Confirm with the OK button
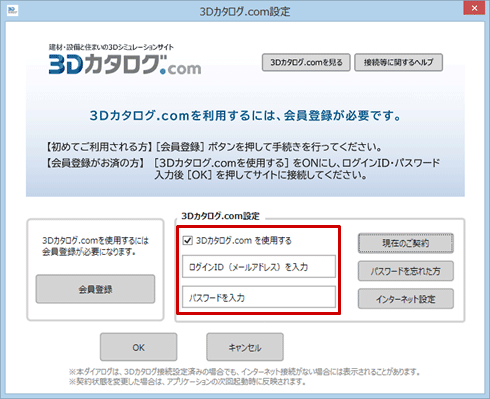This screenshot has width=490, height=399. (x=138, y=347)
